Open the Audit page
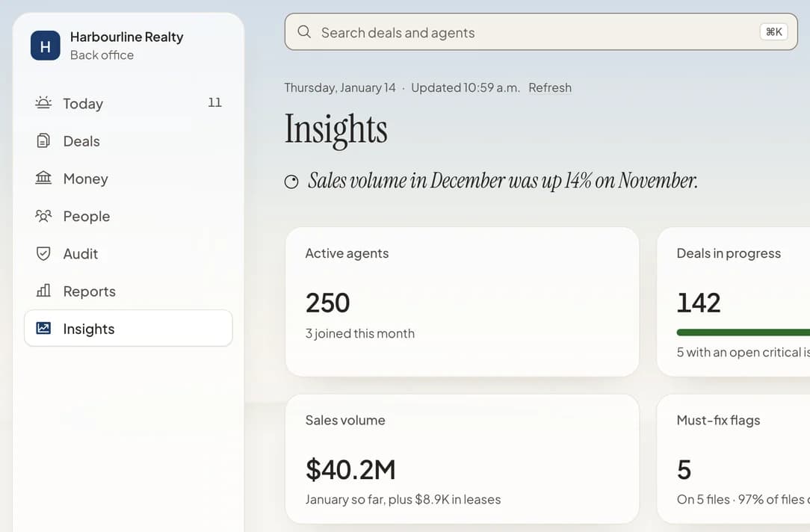This screenshot has height=532, width=810. coord(129,253)
